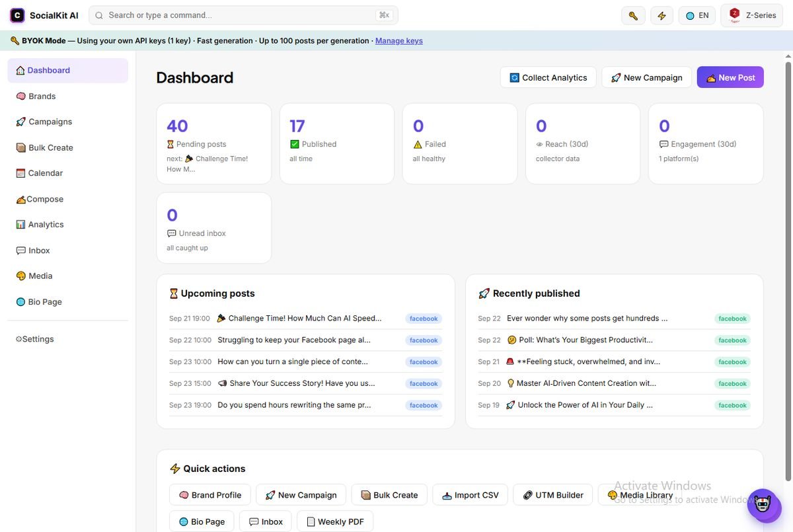Focus the search or command field
Screen dimensions: 793x532
(x=243, y=15)
